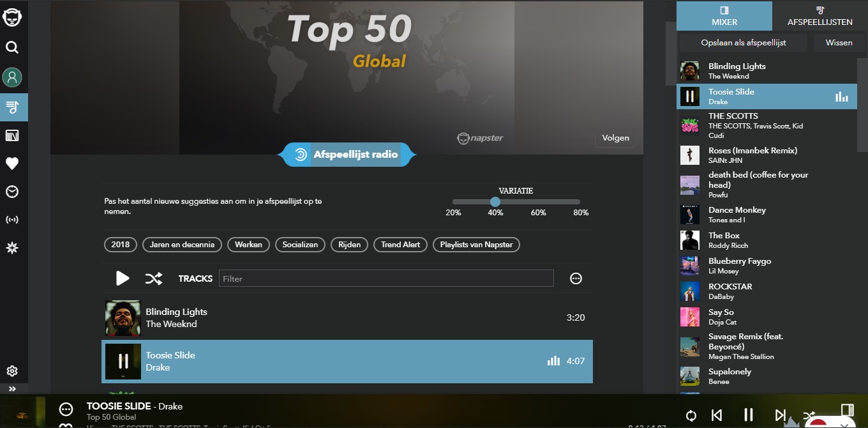
Task: Open the user profile icon
Action: tap(12, 77)
